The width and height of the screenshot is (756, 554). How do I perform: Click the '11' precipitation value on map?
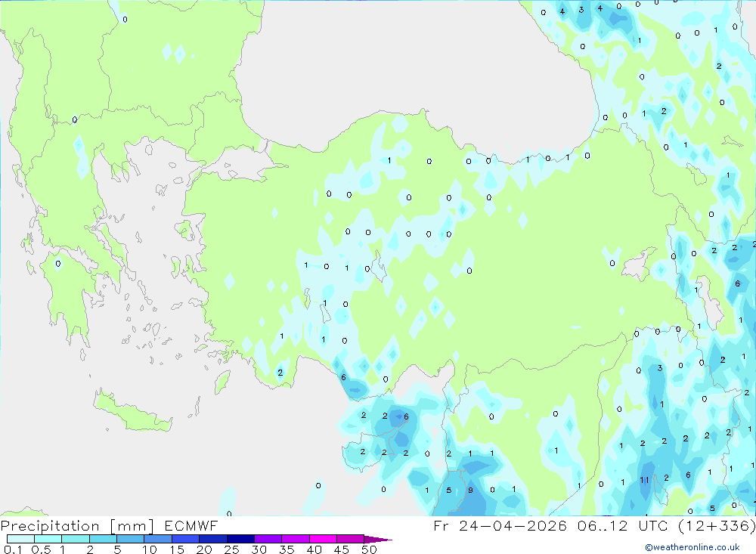[644, 480]
